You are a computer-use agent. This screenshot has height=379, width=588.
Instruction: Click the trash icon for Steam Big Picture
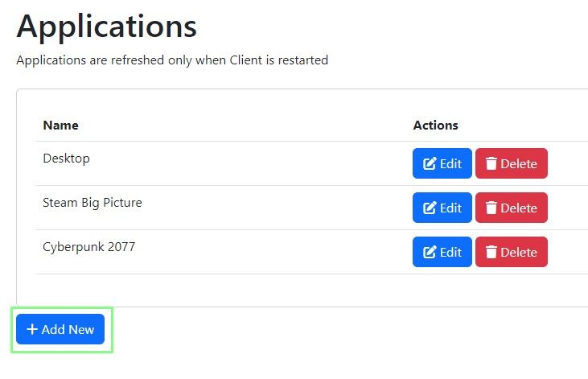491,208
